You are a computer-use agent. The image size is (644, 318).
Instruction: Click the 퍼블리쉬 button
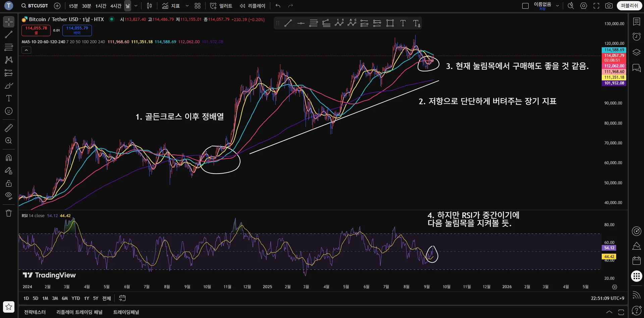(629, 6)
